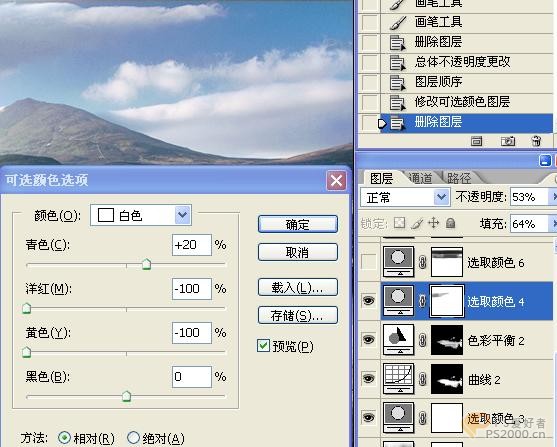Viewport: 557px width, 447px height.
Task: Click the 填充 field showing 64%
Action: point(529,224)
